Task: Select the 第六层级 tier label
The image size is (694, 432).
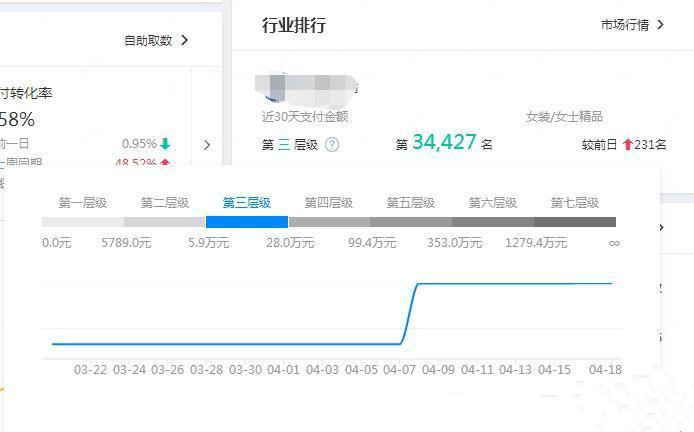Action: [493, 203]
